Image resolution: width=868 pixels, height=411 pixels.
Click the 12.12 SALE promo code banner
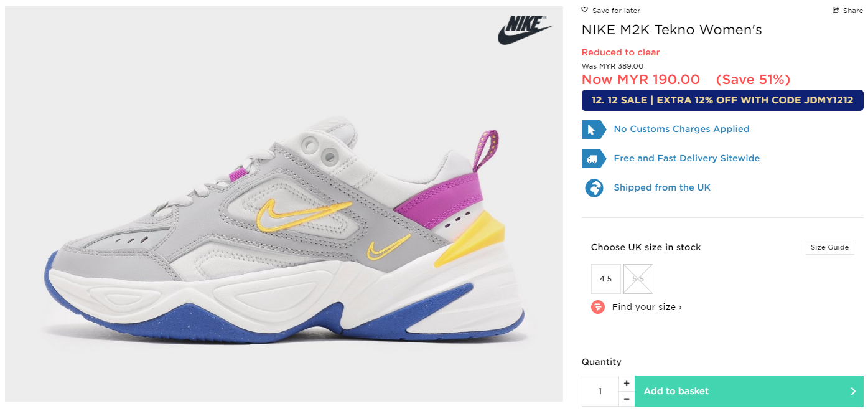click(722, 100)
